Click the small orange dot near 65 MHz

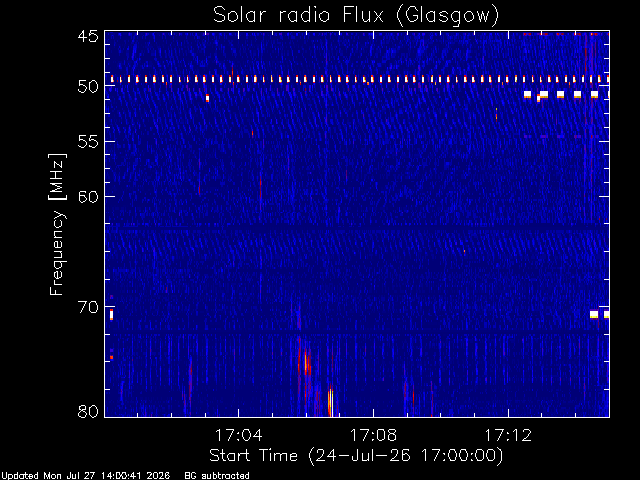pyautogui.click(x=464, y=251)
